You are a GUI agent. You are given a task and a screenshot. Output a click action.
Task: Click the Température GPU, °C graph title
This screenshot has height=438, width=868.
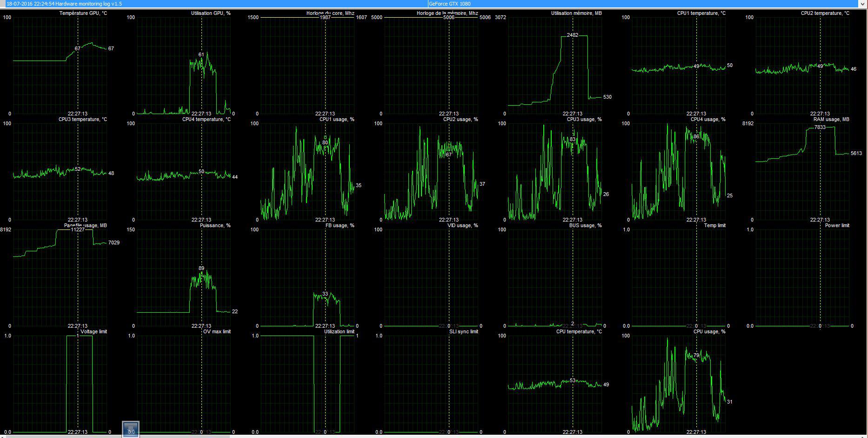[83, 13]
